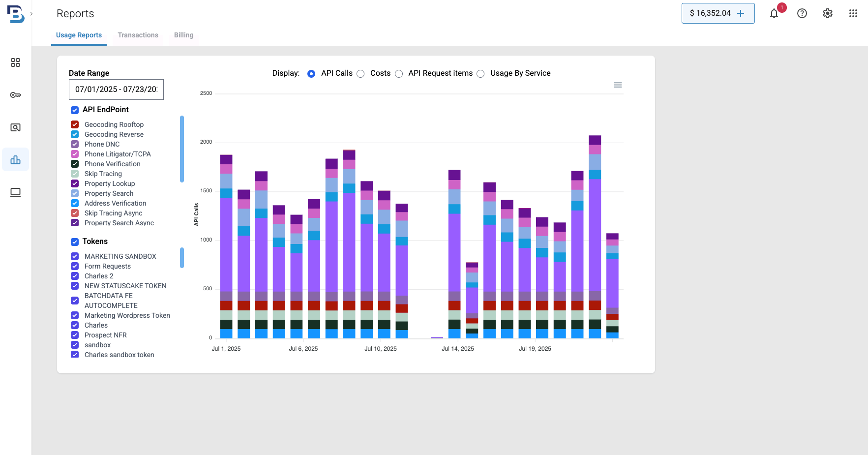The image size is (868, 455).
Task: Open the dashboard grid icon in sidebar
Action: tap(15, 62)
